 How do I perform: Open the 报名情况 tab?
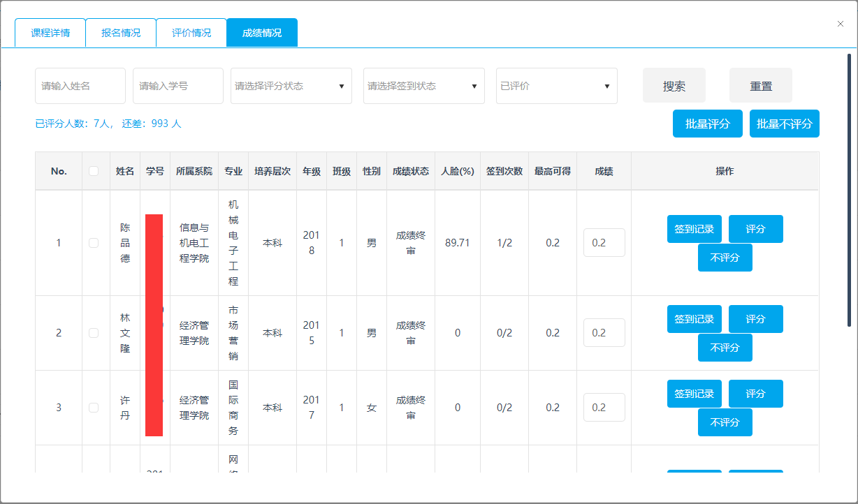[121, 33]
